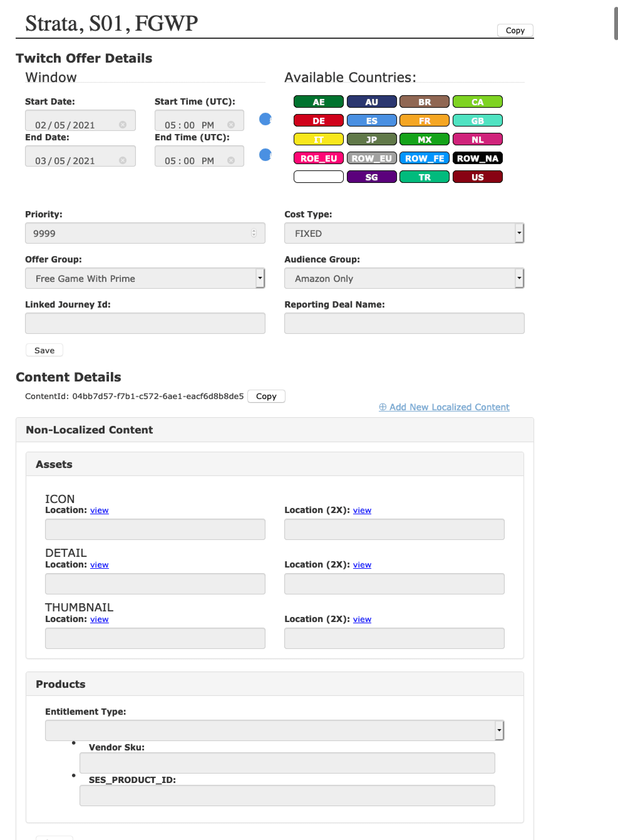Viewport: 618px width, 840px height.
Task: Click the blank white country tag
Action: (318, 177)
